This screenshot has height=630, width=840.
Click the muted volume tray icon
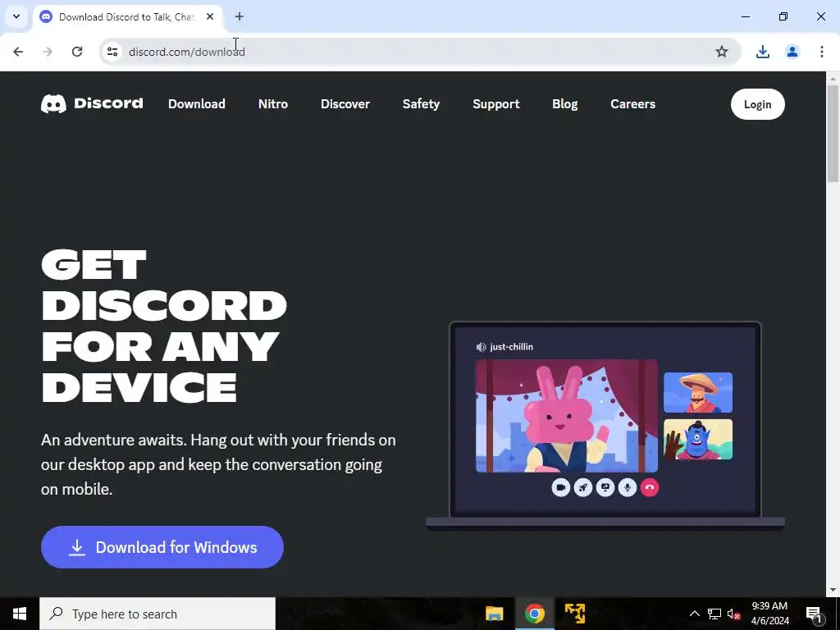733,614
